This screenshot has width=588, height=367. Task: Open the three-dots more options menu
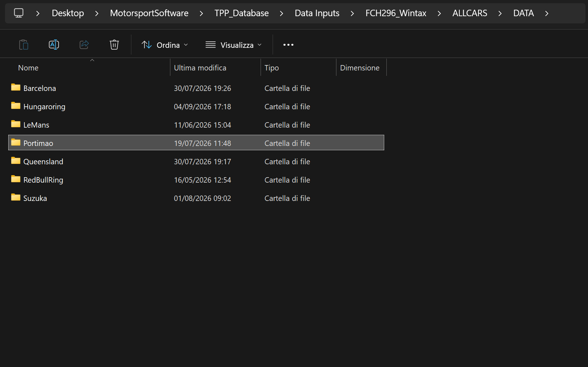pyautogui.click(x=288, y=45)
